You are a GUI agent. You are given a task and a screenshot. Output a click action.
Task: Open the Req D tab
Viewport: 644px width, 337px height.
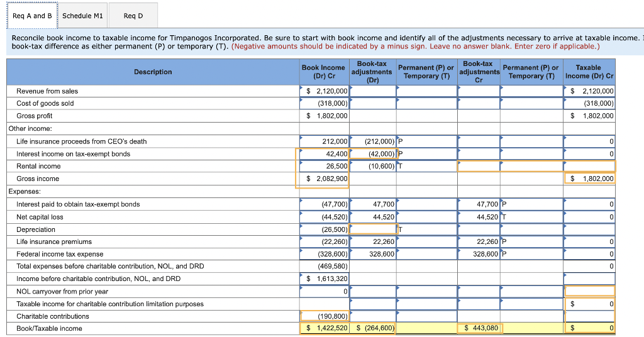(133, 16)
